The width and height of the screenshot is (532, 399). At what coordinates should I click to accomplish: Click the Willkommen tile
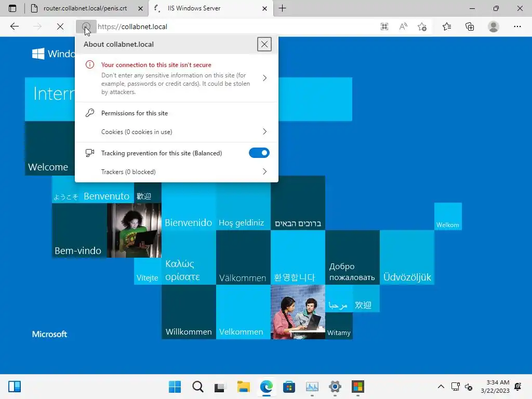[x=189, y=312]
